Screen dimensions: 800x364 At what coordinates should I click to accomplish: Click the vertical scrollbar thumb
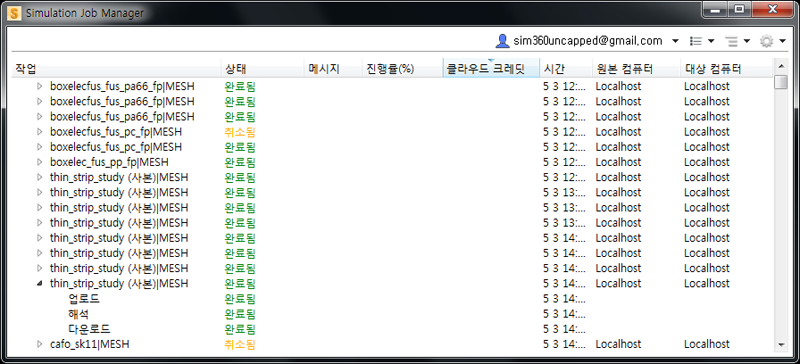pyautogui.click(x=781, y=82)
